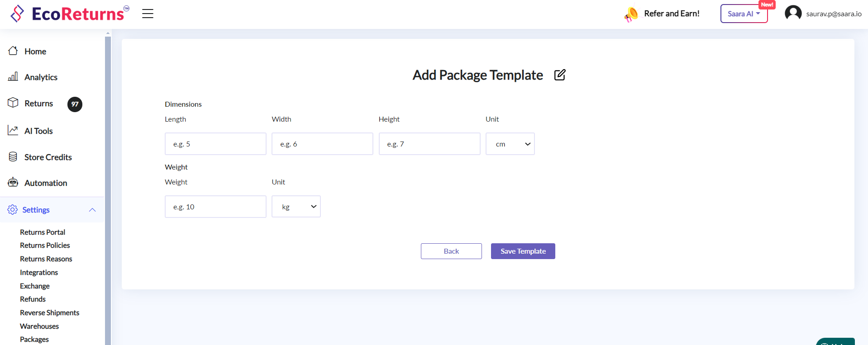This screenshot has height=345, width=868.
Task: Click the Home house icon
Action: coord(13,51)
